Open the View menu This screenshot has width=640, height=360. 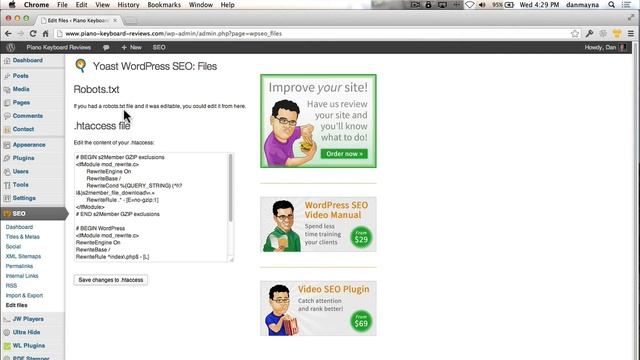pyautogui.click(x=102, y=4)
